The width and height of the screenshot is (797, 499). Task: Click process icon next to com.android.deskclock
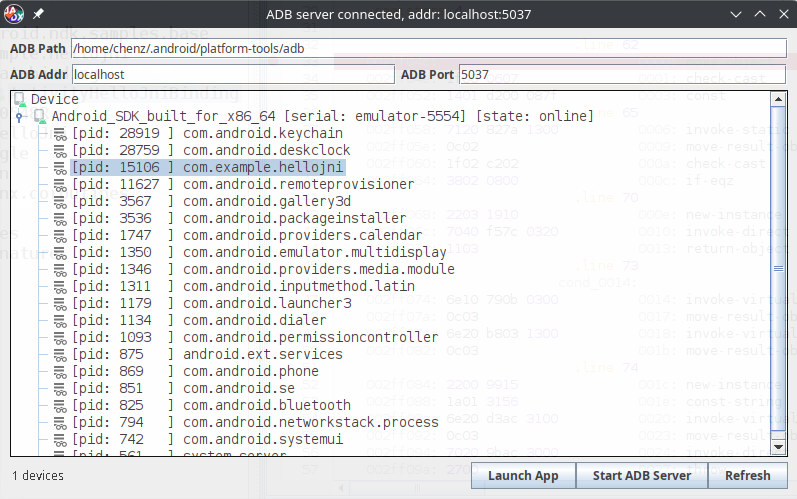point(60,150)
